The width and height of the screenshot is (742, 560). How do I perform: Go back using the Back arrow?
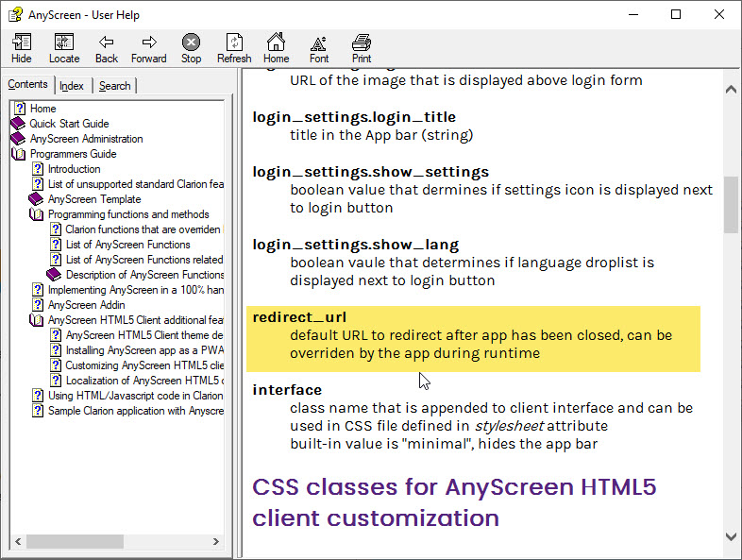[107, 48]
